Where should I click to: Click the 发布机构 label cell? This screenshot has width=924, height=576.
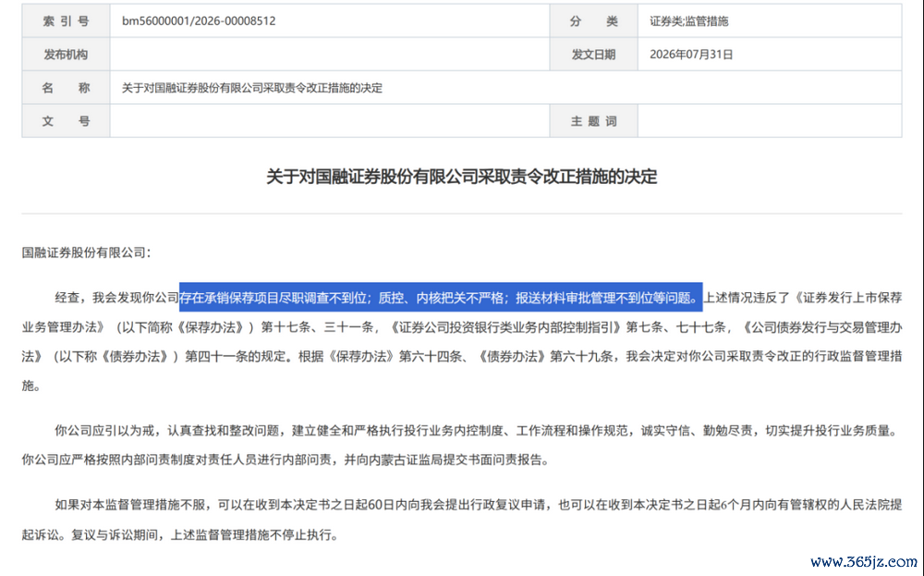66,55
